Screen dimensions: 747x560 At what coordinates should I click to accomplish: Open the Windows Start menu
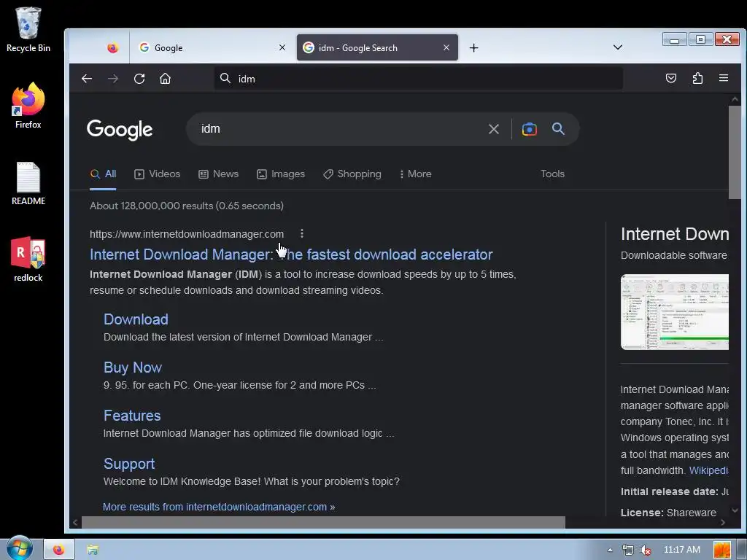click(x=19, y=548)
